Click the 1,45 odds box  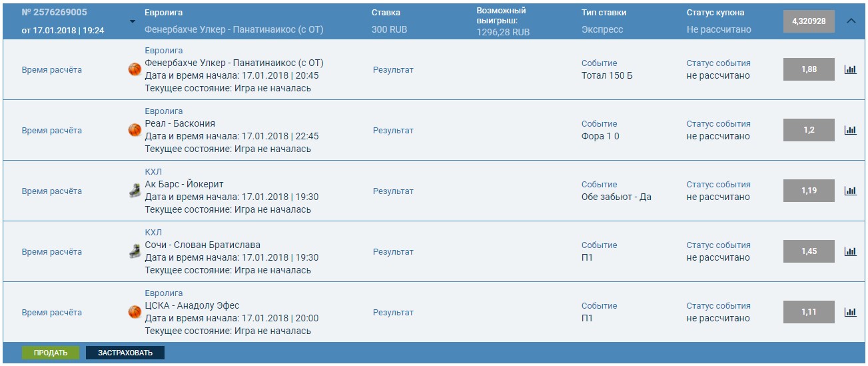tap(809, 251)
